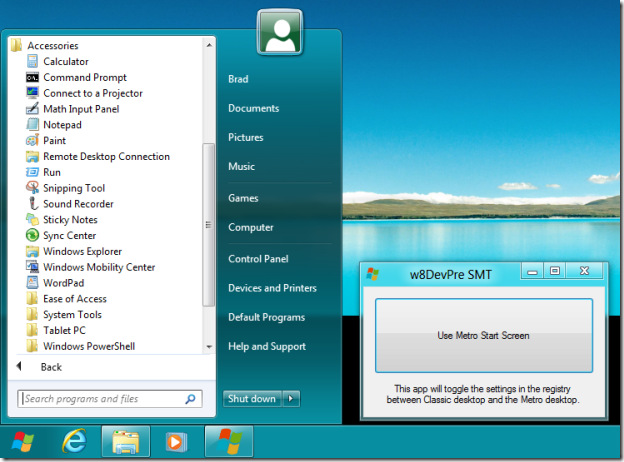The width and height of the screenshot is (624, 462).
Task: Select Devices and Printers
Action: tap(271, 288)
